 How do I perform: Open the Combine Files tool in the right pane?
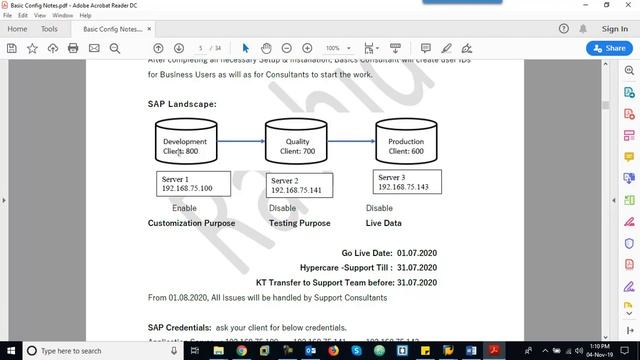629,178
